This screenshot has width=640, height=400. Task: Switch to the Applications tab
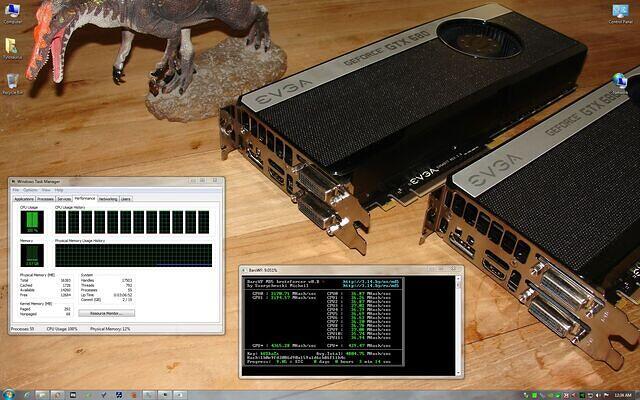[23, 199]
